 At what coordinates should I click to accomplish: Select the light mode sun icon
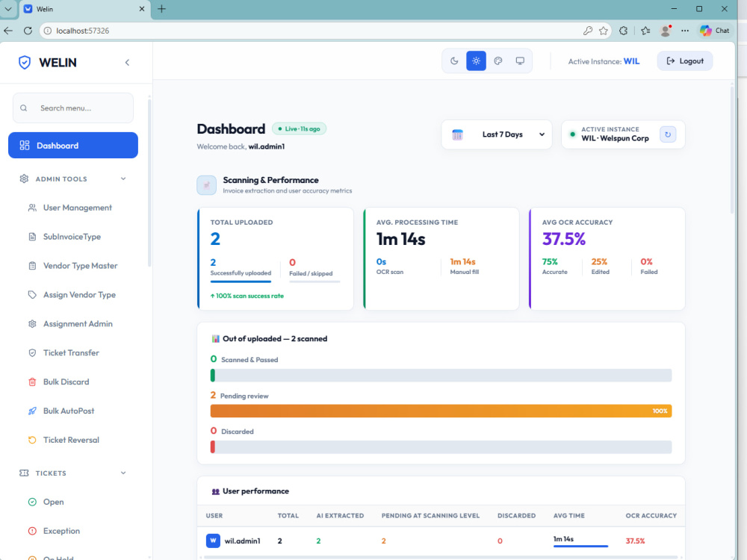[476, 61]
